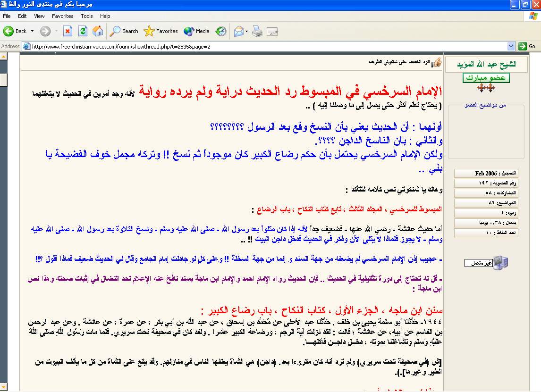Click the المواضيع topics count row
Image resolution: width=541 pixels, height=392 pixels.
[x=486, y=203]
